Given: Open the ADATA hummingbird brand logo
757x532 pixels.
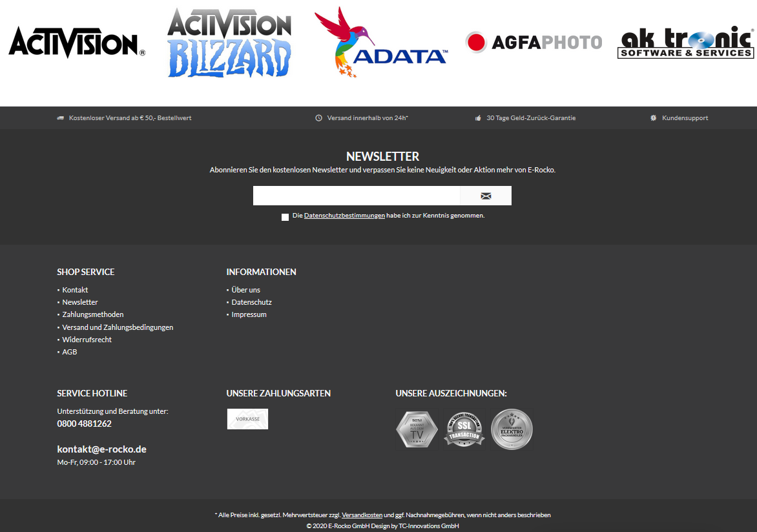Looking at the screenshot, I should [x=381, y=42].
